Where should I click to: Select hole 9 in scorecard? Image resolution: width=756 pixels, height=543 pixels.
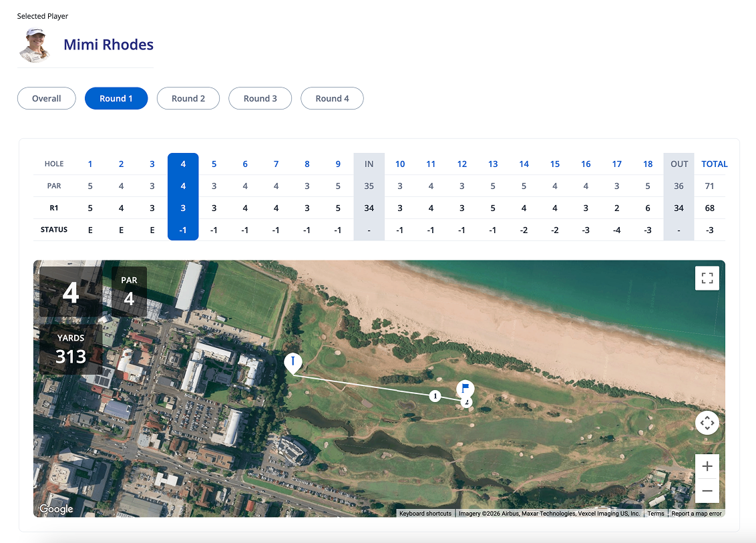pos(338,164)
